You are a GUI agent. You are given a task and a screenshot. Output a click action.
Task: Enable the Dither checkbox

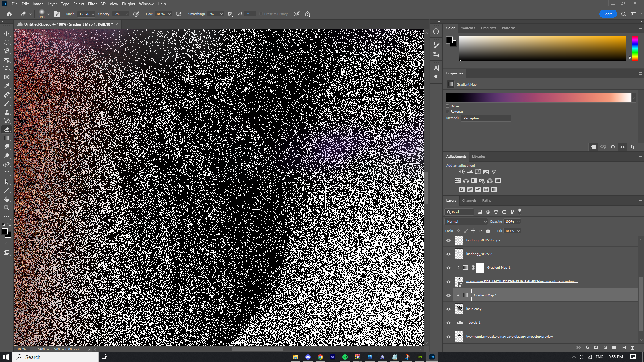click(447, 106)
